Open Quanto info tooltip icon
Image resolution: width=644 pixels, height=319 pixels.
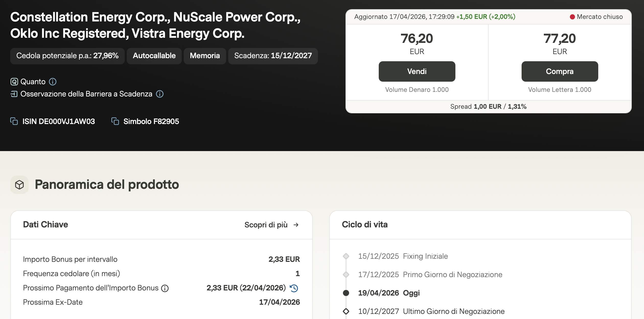[53, 82]
